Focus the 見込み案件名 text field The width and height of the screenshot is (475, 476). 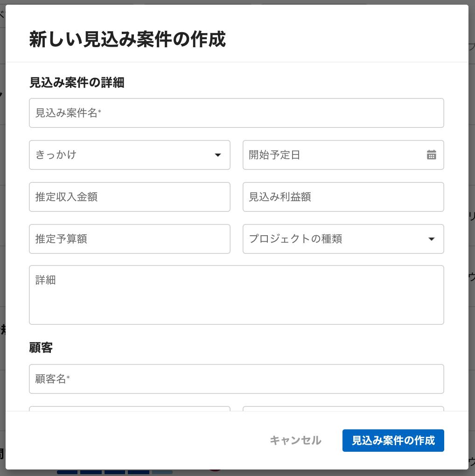pyautogui.click(x=237, y=113)
